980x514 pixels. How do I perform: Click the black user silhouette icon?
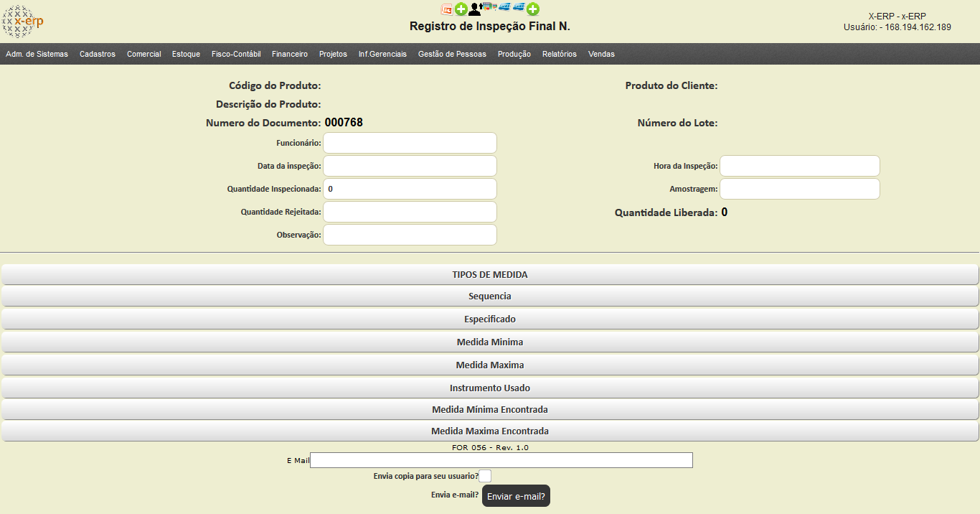click(x=474, y=9)
